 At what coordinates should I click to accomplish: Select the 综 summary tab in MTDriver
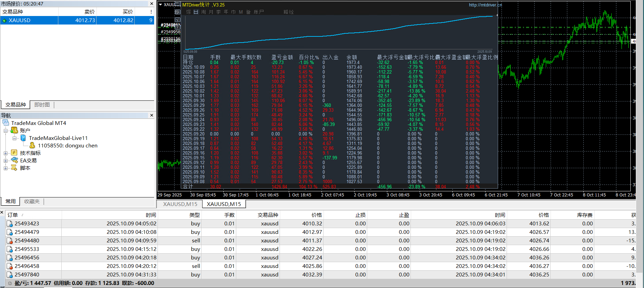click(189, 12)
